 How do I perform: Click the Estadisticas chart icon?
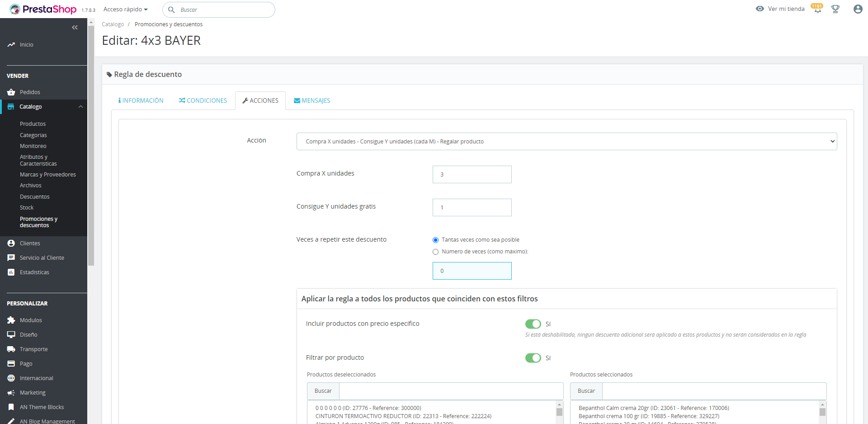pyautogui.click(x=11, y=272)
